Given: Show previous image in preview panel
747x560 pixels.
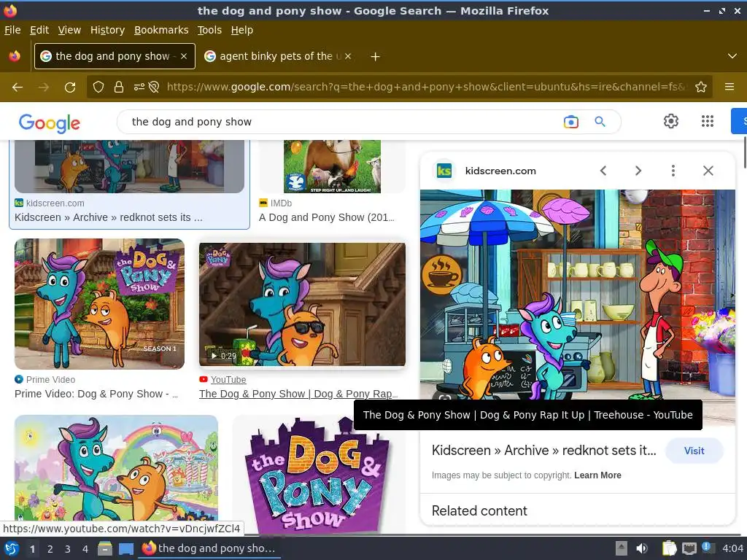Looking at the screenshot, I should (603, 171).
